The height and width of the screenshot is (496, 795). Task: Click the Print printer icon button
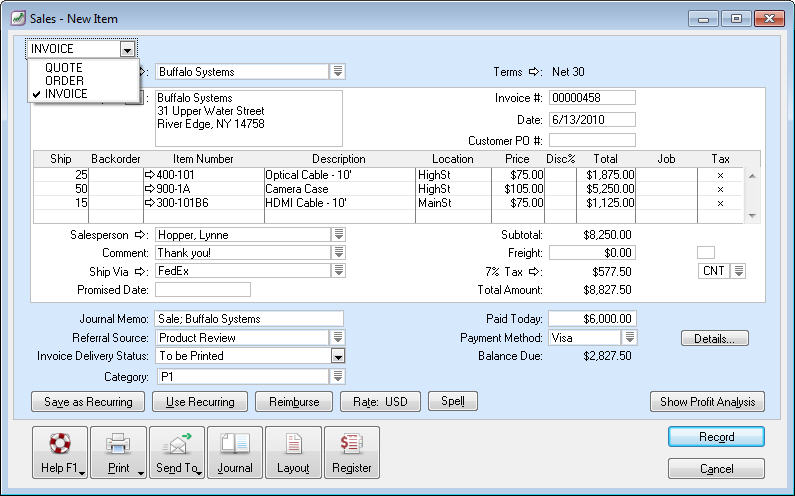pyautogui.click(x=119, y=452)
